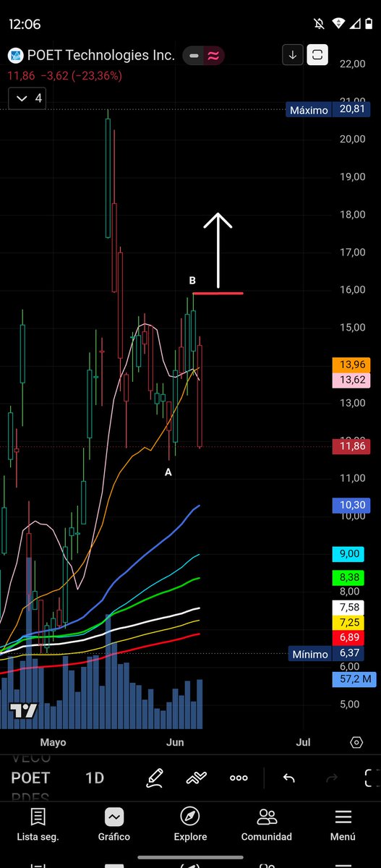Switch to the Explore tab
381x868 pixels.
pos(190,825)
